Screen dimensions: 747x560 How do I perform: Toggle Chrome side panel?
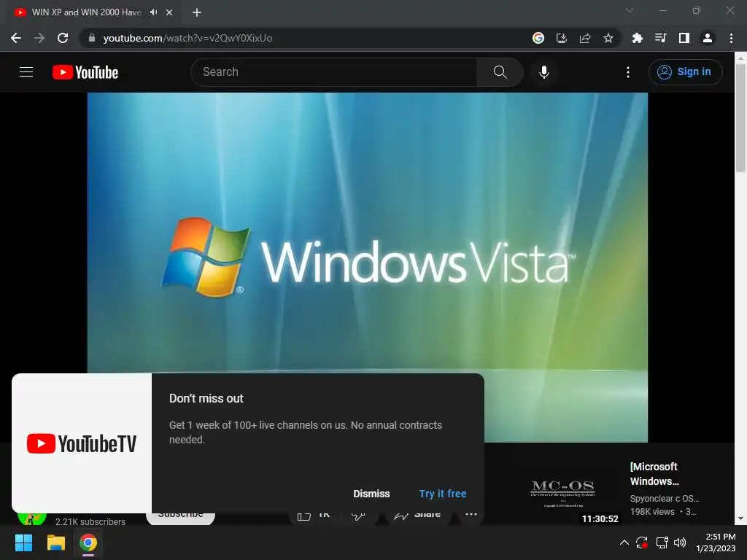(684, 38)
